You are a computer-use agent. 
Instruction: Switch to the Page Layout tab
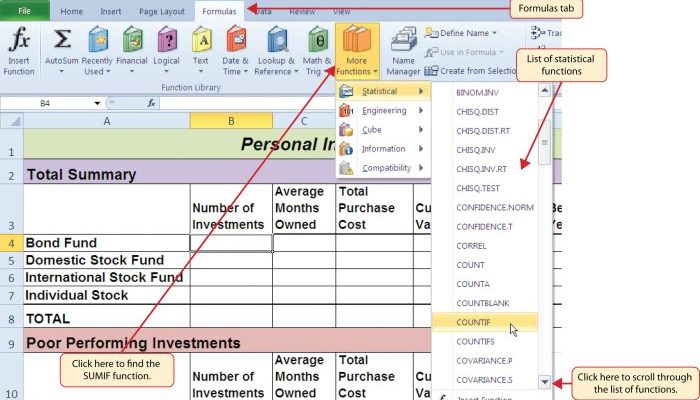[162, 12]
